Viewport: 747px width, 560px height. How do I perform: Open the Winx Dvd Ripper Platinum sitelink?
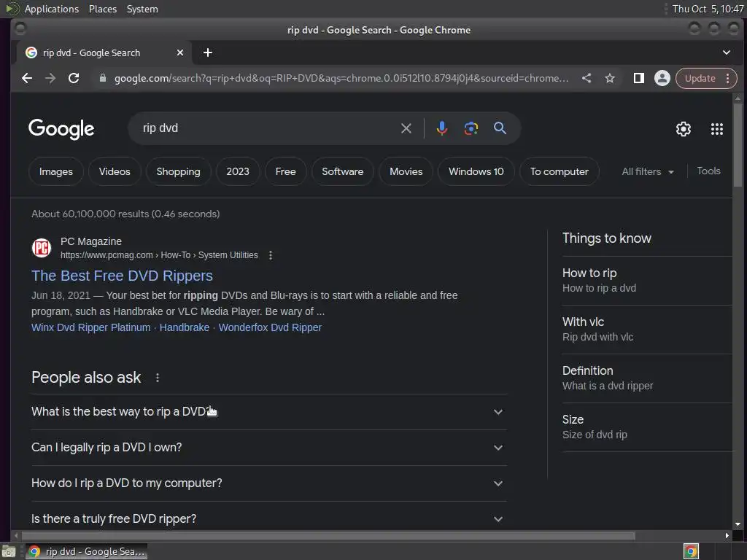click(x=91, y=327)
